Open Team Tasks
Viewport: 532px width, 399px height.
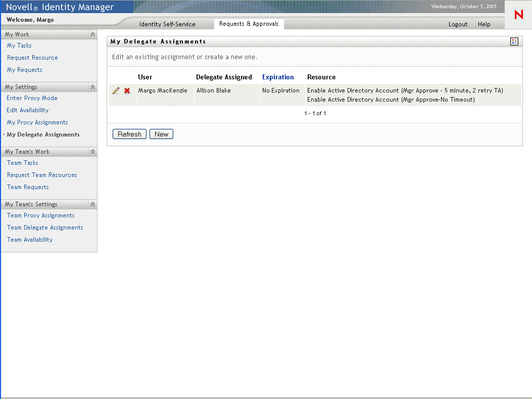[22, 163]
